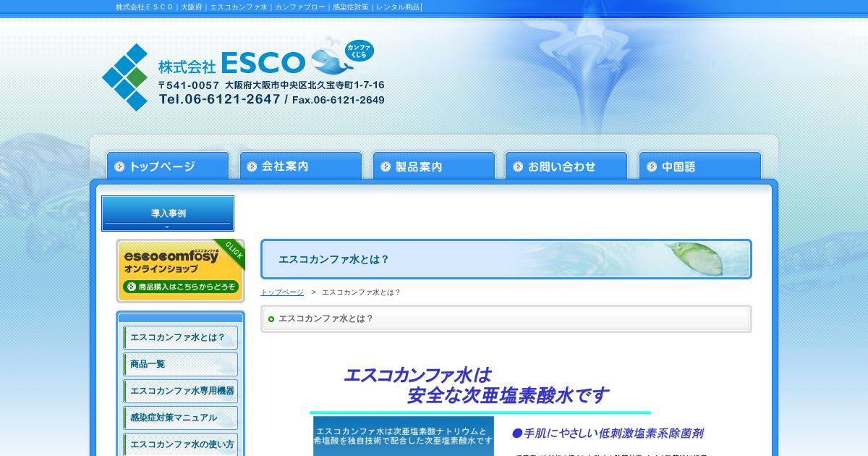Click the arrow icon on the トップページ tab
Viewport: 868px width, 456px height.
click(x=119, y=166)
